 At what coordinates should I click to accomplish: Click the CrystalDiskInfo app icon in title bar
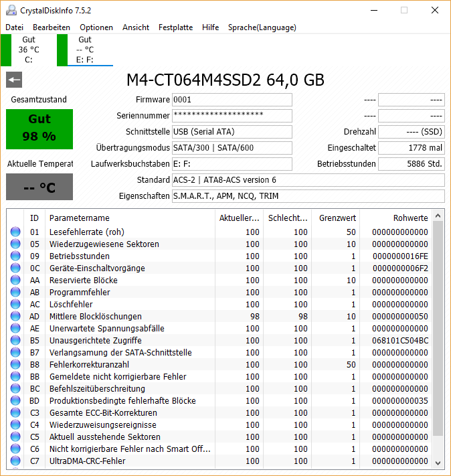(x=11, y=10)
